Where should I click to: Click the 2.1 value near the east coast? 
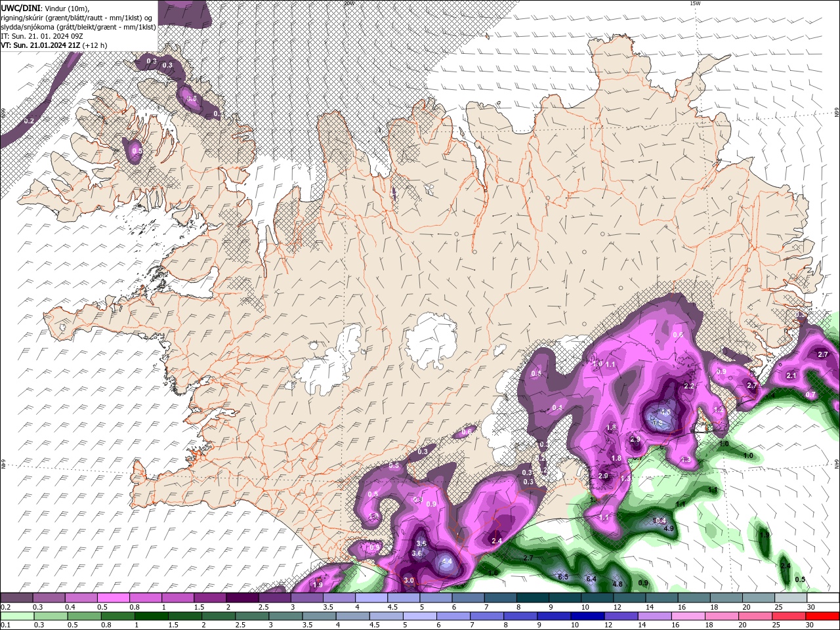coord(791,375)
